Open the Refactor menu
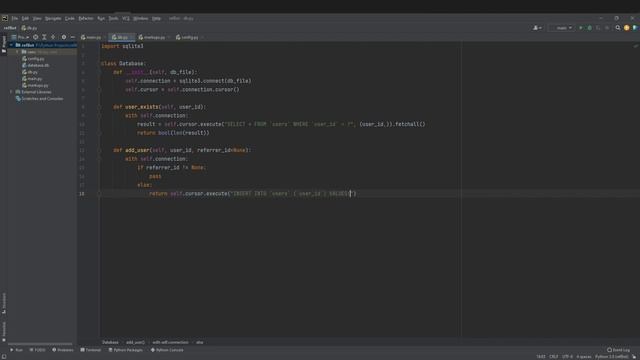The width and height of the screenshot is (640, 360). (x=86, y=18)
